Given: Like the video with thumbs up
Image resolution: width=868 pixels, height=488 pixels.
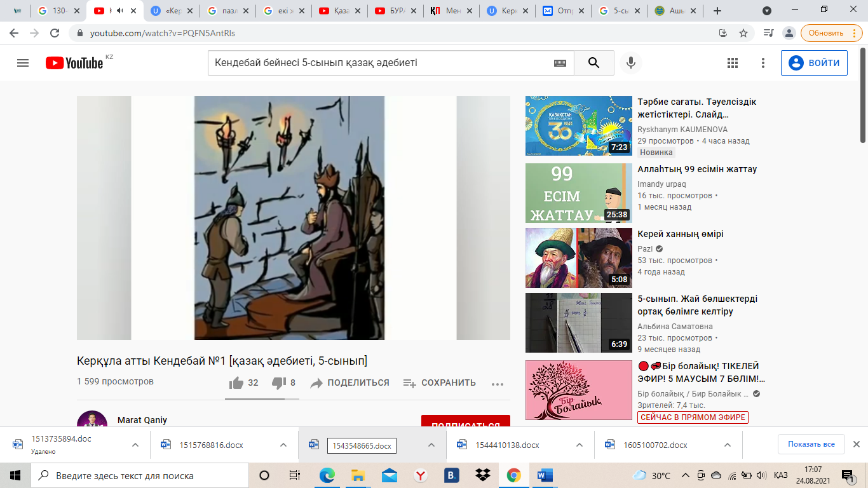Looking at the screenshot, I should pos(236,383).
